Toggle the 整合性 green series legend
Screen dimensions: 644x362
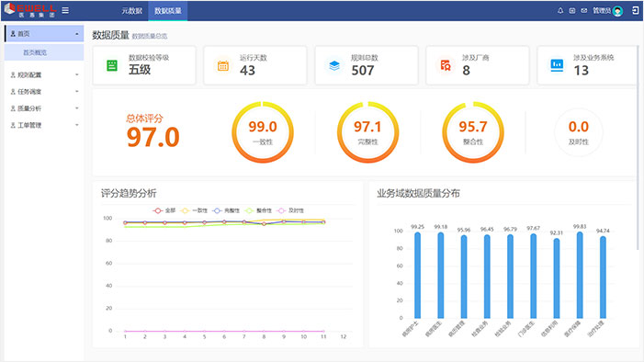(x=258, y=210)
